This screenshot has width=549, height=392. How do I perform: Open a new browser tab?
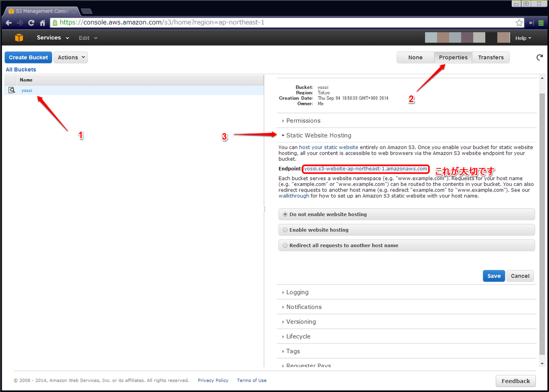coord(87,11)
